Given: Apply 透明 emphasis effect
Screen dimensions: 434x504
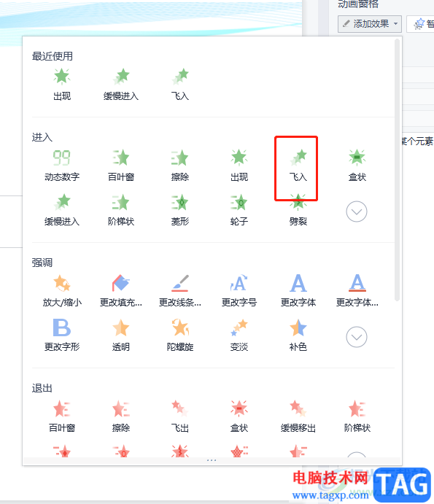Looking at the screenshot, I should point(121,336).
